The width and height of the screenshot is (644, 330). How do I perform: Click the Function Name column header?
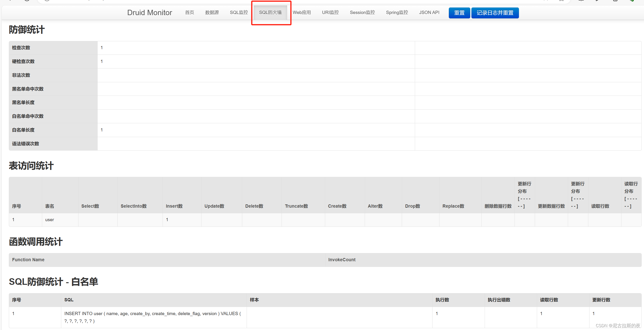click(28, 260)
